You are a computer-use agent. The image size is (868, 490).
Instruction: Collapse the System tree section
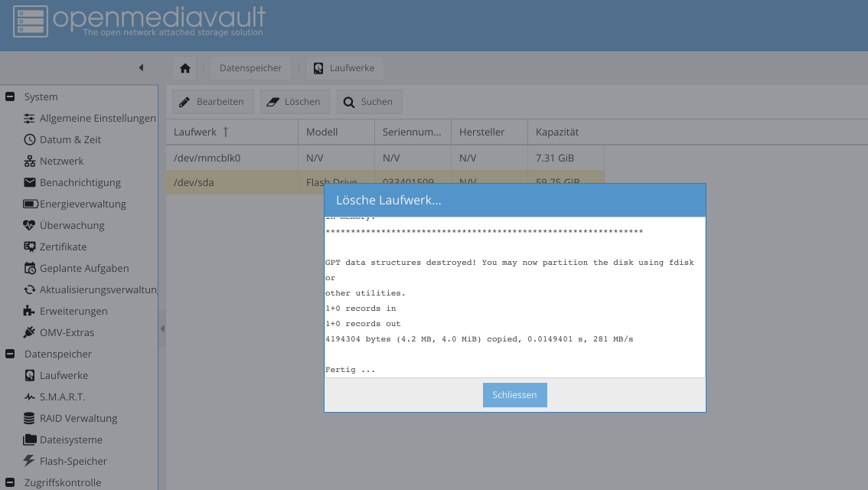tap(10, 97)
